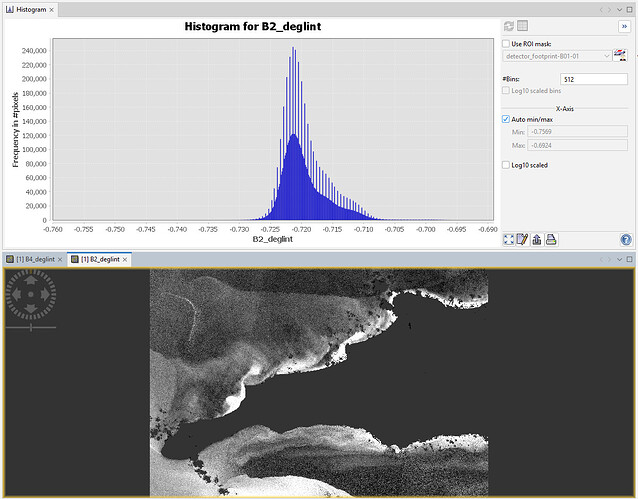Open the detector_footprint-B01-01 mask dropdown
Screen dimensions: 638x499
coord(558,56)
